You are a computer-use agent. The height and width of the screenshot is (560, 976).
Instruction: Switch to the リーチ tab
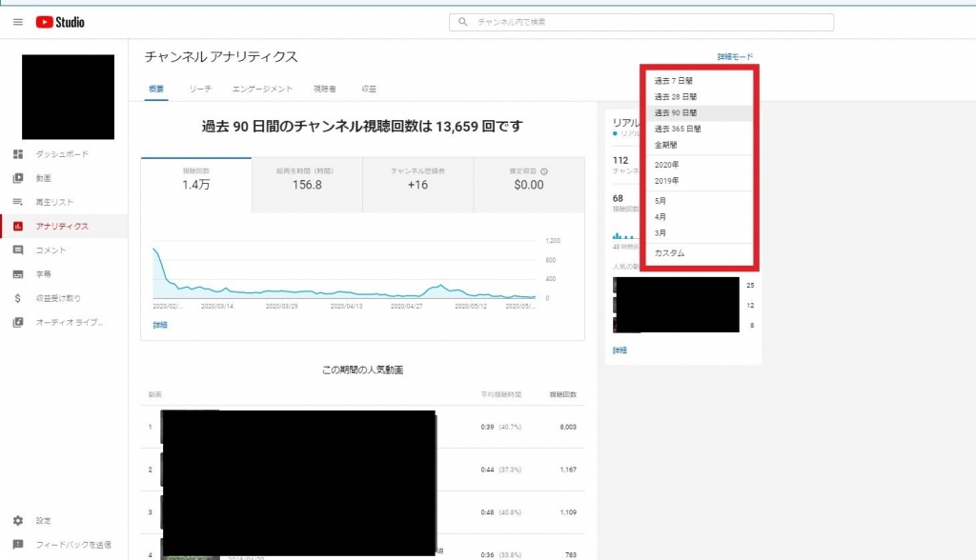click(200, 89)
